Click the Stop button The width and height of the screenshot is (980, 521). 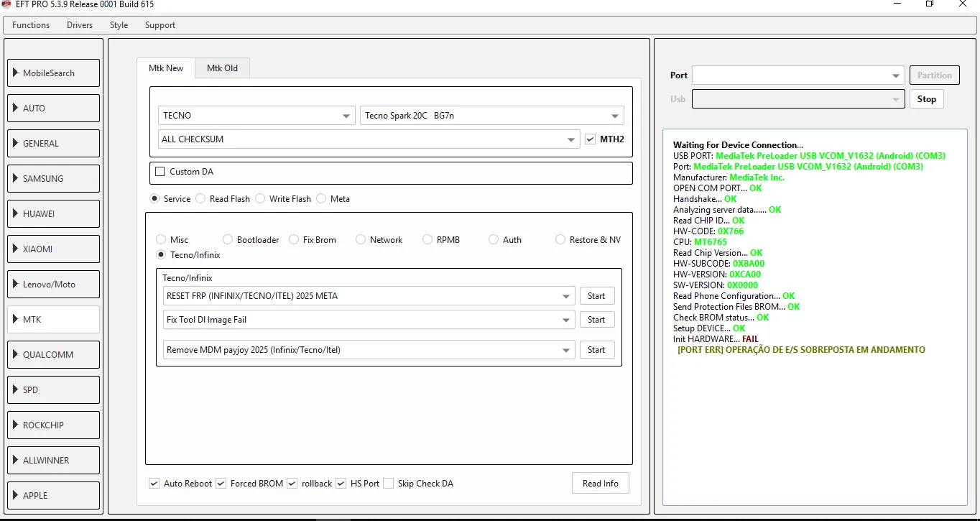click(x=926, y=99)
